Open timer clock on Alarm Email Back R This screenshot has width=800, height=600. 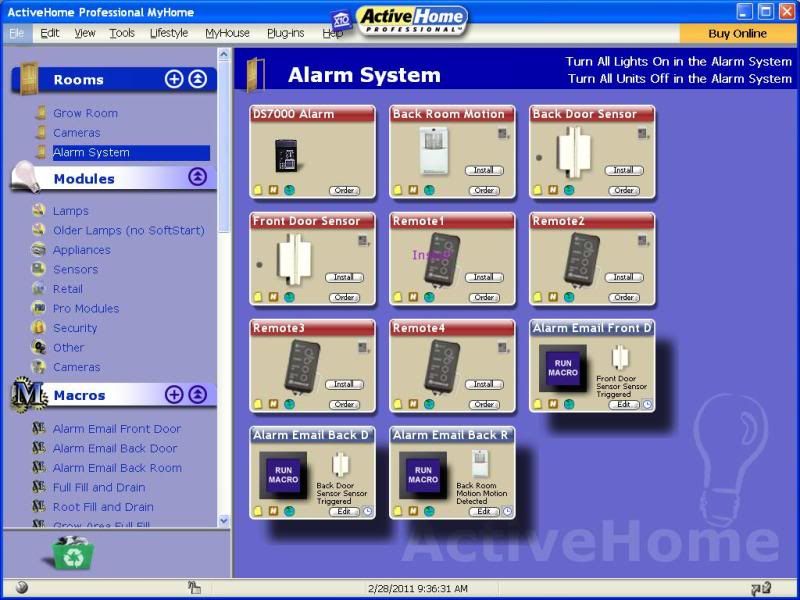pyautogui.click(x=507, y=511)
